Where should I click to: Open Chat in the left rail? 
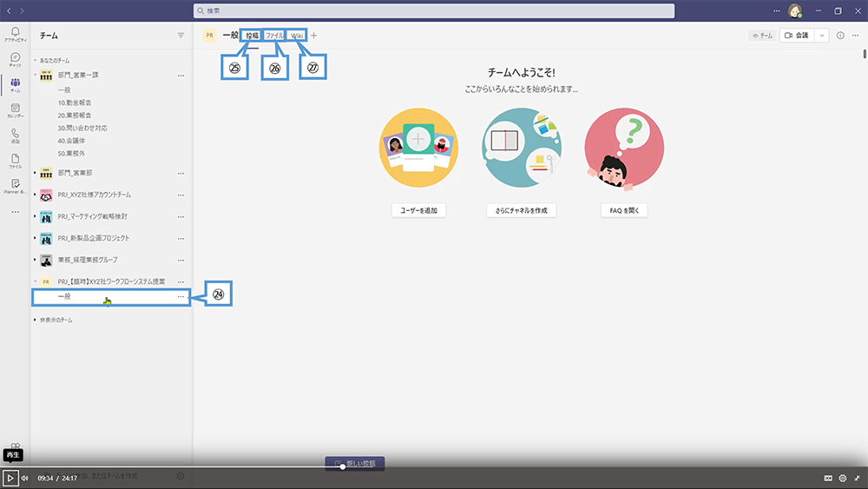tap(15, 60)
